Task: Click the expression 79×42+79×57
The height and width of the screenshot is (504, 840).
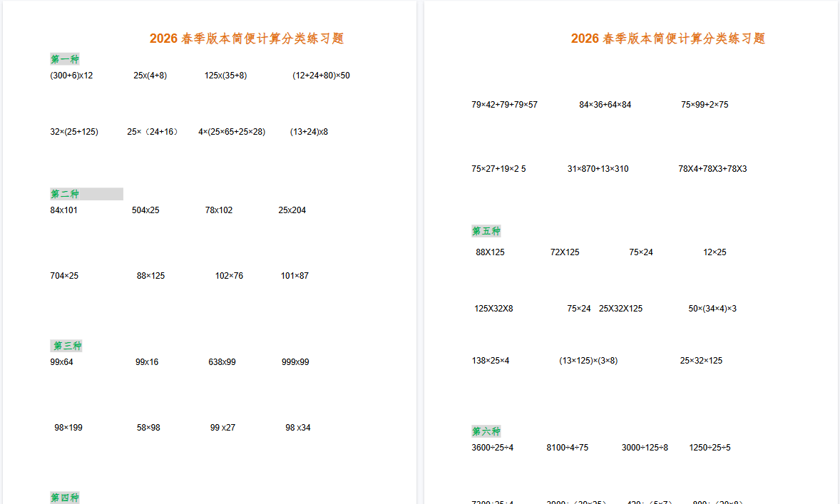Action: (x=504, y=104)
